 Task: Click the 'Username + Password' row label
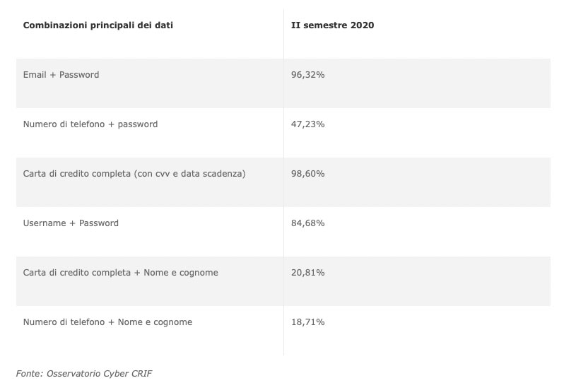pos(71,223)
